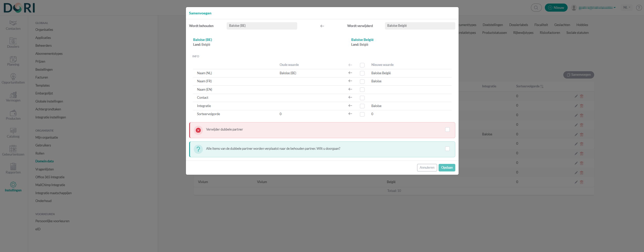Cancel with the Annuleren button
644x252 pixels.
[427, 168]
